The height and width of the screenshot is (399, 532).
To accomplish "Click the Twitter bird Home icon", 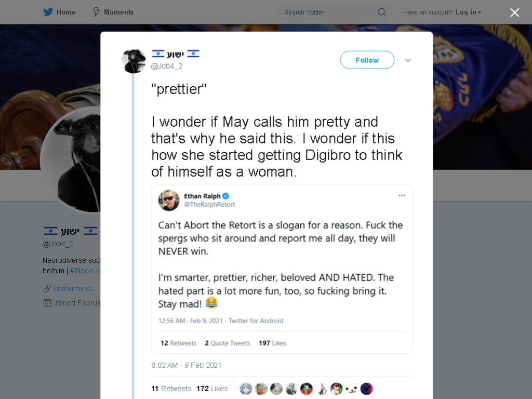I will 48,12.
